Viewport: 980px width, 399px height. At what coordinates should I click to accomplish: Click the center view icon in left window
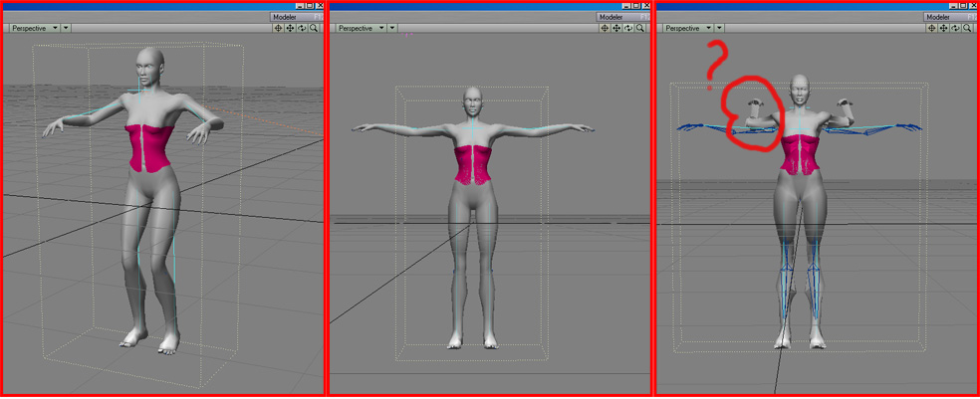pos(278,28)
